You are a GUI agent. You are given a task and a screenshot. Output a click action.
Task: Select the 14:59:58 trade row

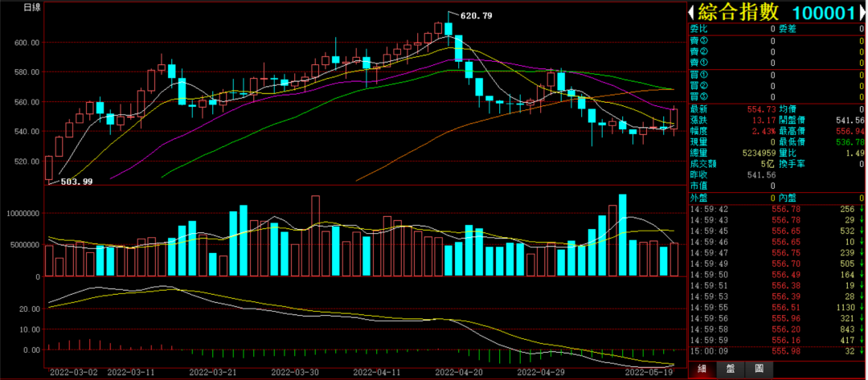pyautogui.click(x=776, y=329)
